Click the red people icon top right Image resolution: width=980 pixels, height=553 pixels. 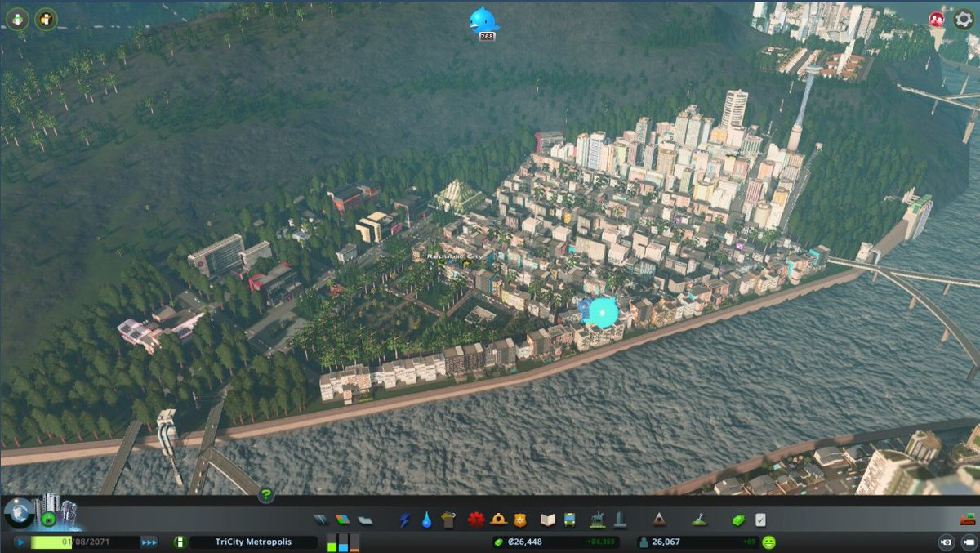(x=937, y=20)
